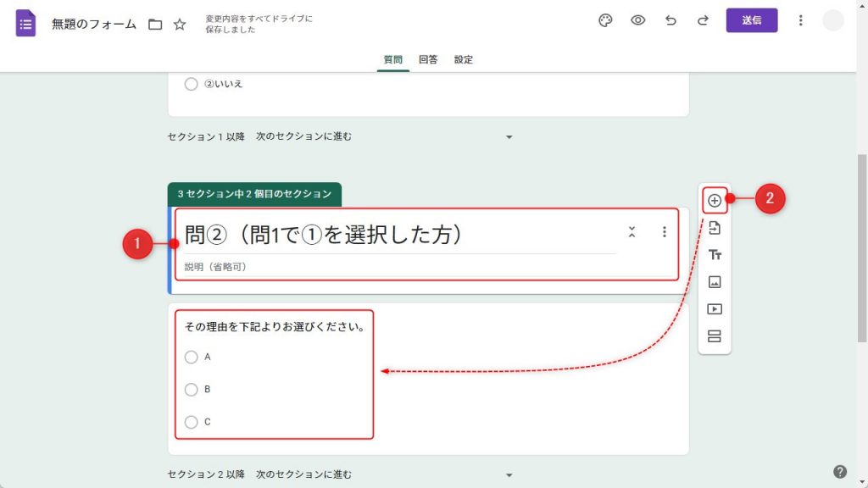
Task: Collapse section 2 using the collapse icon
Action: pyautogui.click(x=632, y=232)
